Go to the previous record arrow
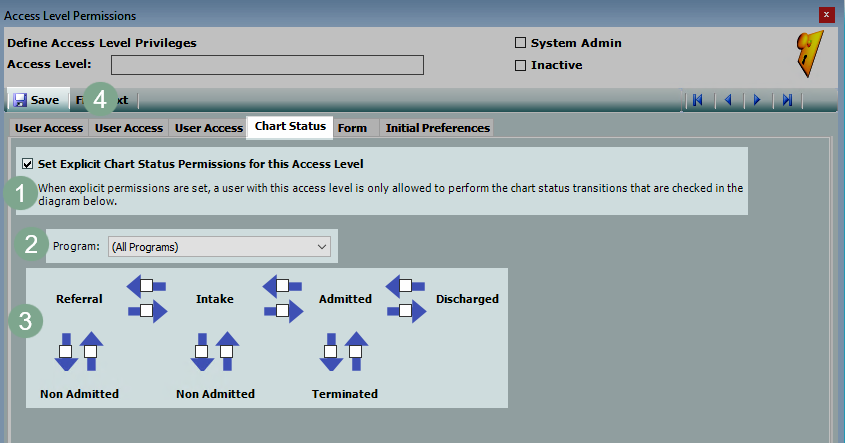 728,100
